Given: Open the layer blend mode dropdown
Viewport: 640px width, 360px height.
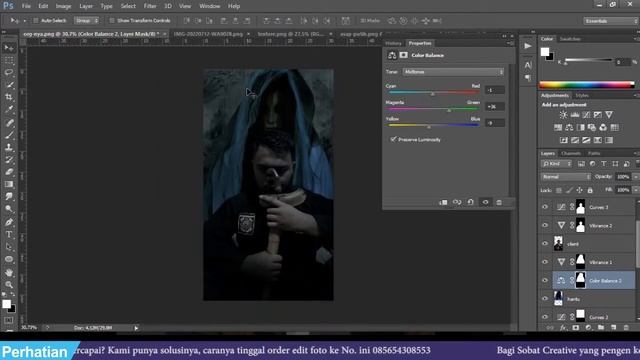Looking at the screenshot, I should (x=566, y=177).
